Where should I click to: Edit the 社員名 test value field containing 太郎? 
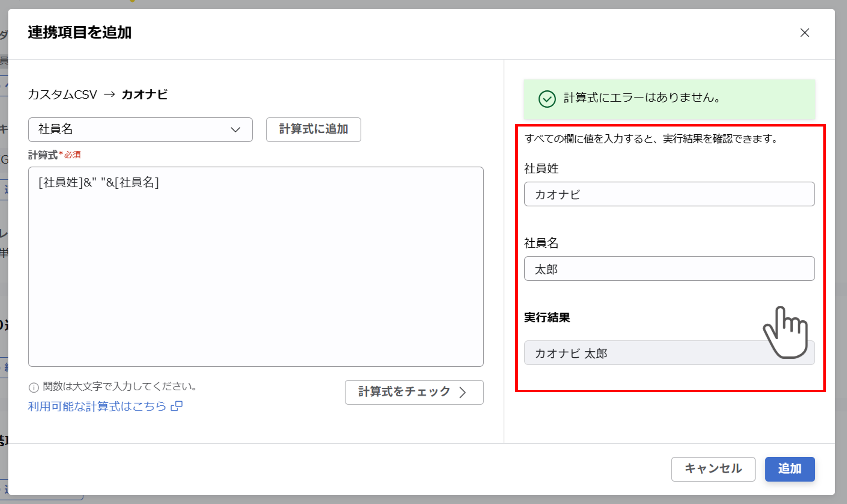click(669, 268)
